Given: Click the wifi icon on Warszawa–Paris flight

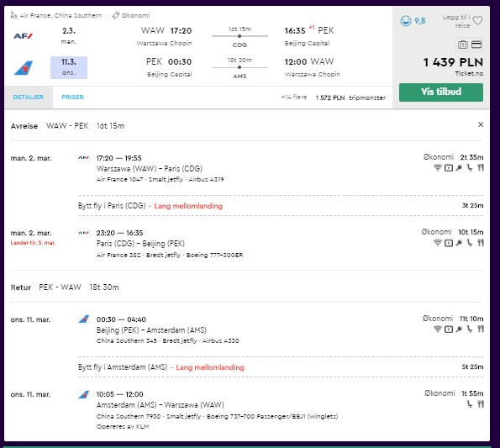Looking at the screenshot, I should pos(438,167).
